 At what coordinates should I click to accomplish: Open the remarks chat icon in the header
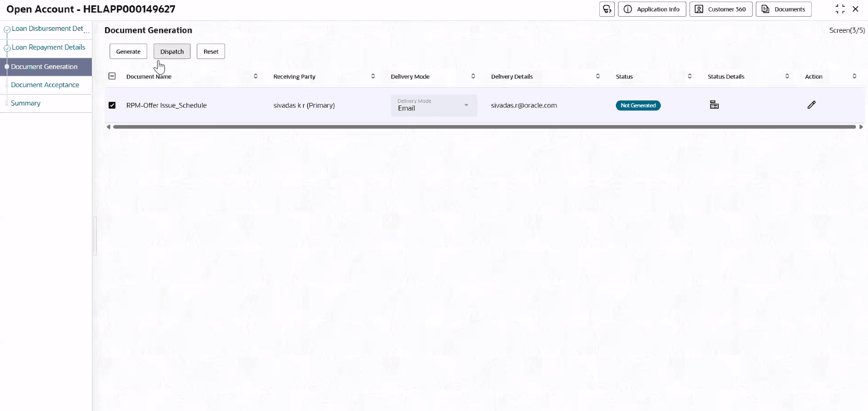607,9
